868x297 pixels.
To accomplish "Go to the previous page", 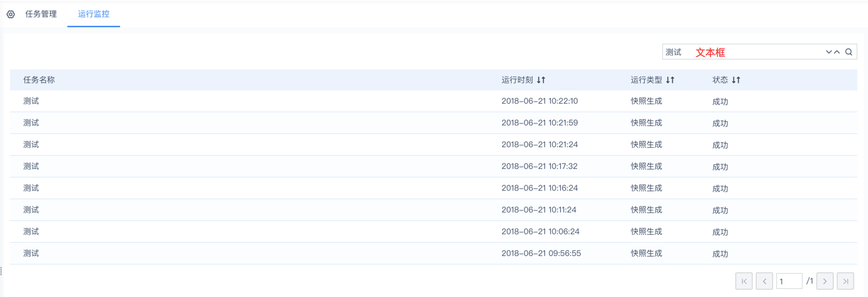I will tap(765, 281).
